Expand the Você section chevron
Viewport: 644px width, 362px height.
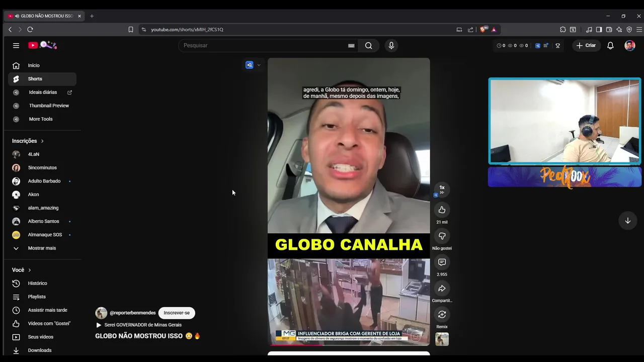29,270
